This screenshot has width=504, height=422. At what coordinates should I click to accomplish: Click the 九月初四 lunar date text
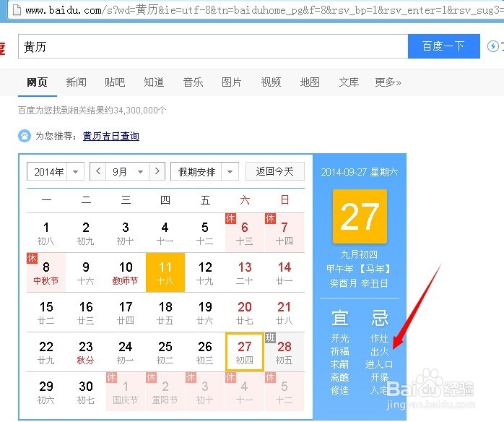click(x=359, y=255)
